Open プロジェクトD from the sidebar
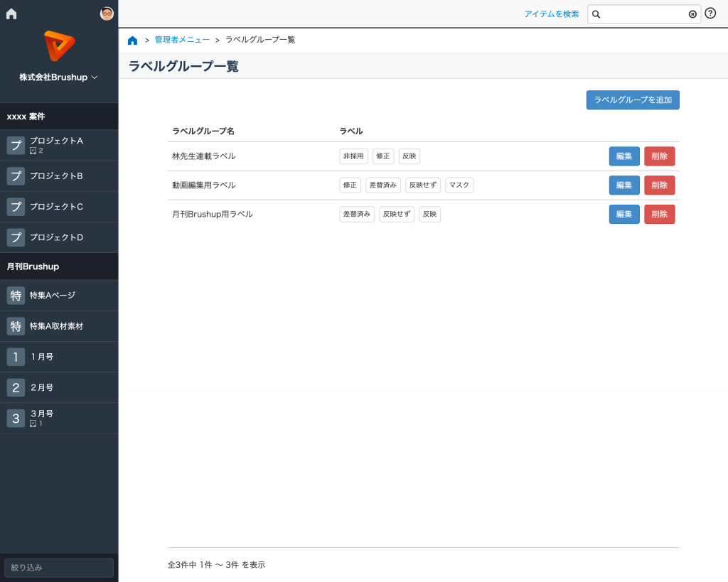Viewport: 728px width, 582px height. point(59,237)
